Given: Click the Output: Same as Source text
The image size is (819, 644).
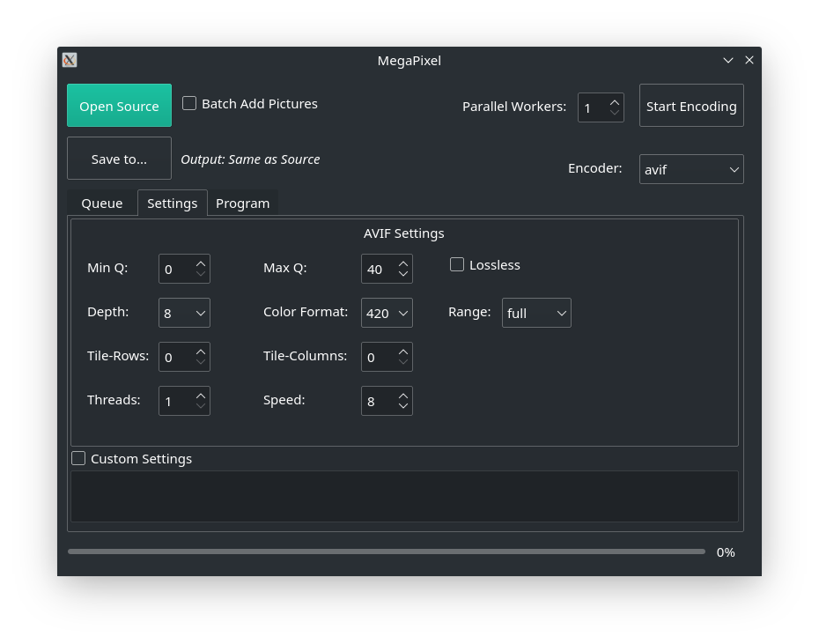Looking at the screenshot, I should click(x=250, y=159).
